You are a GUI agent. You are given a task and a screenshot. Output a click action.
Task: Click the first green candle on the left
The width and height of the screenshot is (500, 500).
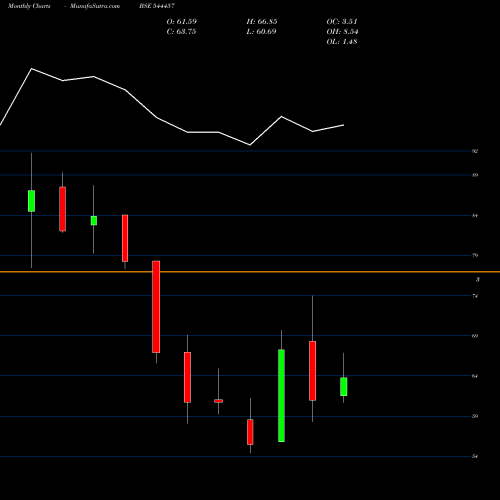31,201
